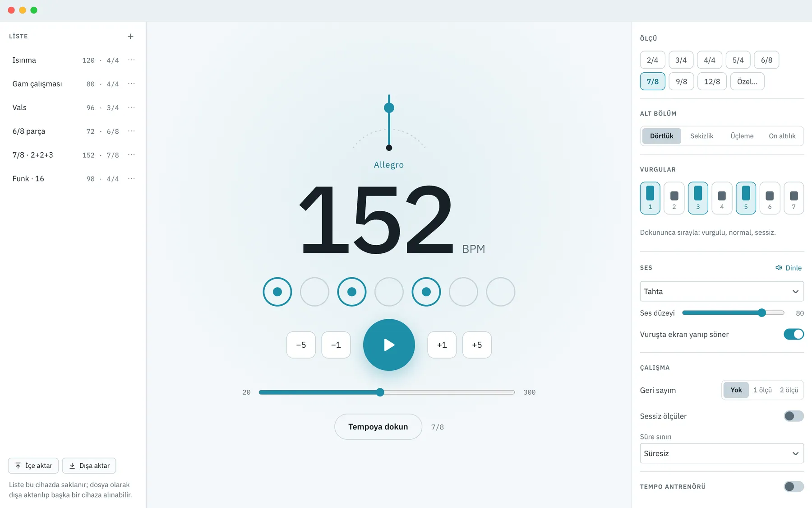Expand the Süresiz duration limit dropdown

pos(722,453)
